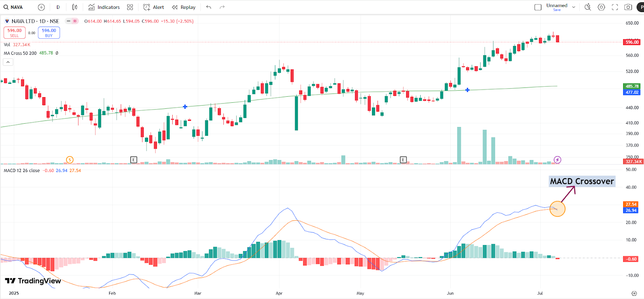Screen dimensions: 644x299
Task: Click the blue MA cross marker in June
Action: [467, 90]
